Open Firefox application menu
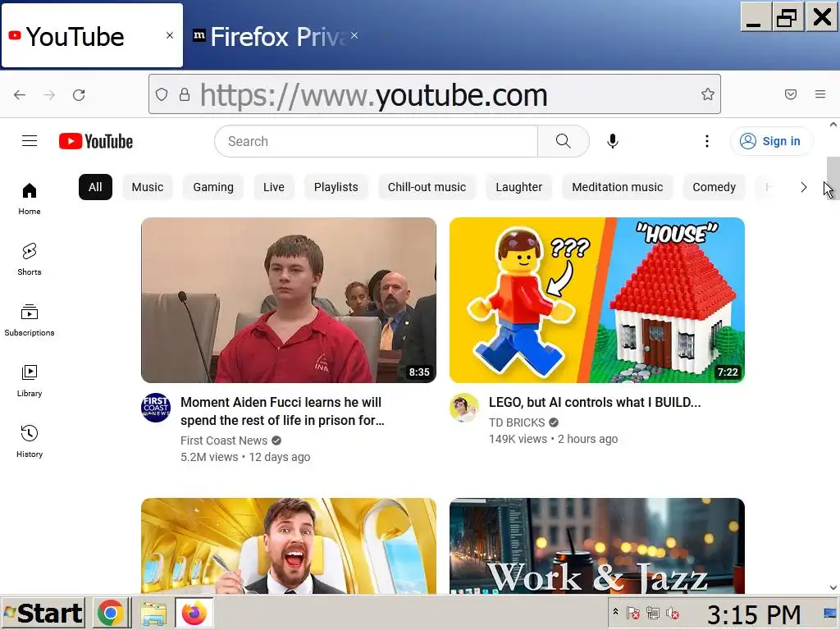The width and height of the screenshot is (840, 630). [x=820, y=94]
